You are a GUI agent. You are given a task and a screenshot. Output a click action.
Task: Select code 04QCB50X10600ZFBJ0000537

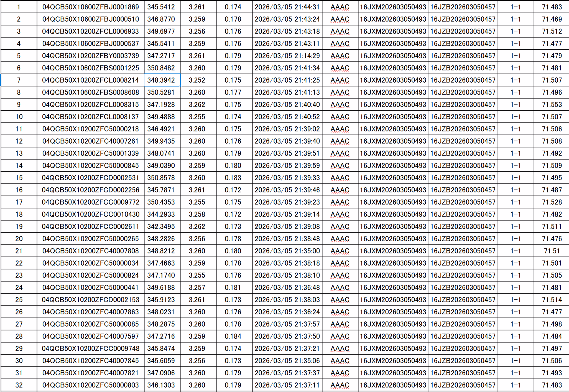91,44
